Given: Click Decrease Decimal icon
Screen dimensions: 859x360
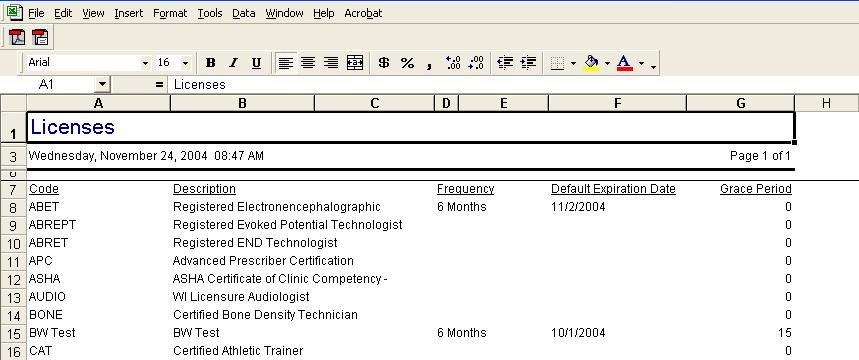Looking at the screenshot, I should click(x=476, y=63).
